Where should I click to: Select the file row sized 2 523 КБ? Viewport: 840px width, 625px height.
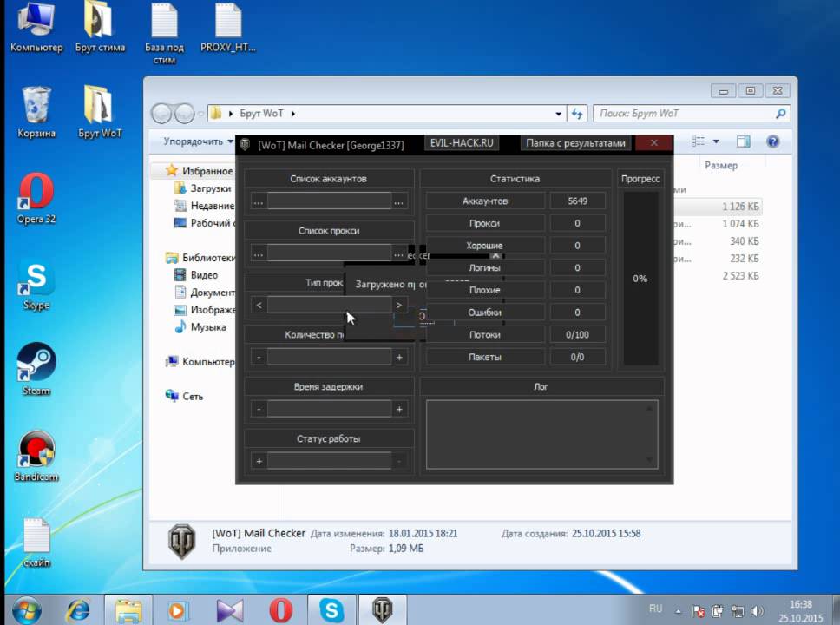coord(718,275)
